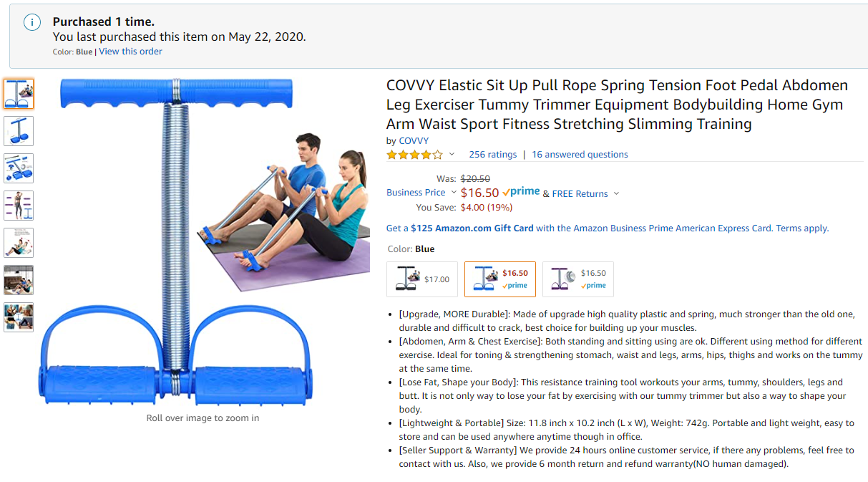Open the 256 ratings link
The image size is (868, 482).
pyautogui.click(x=492, y=155)
